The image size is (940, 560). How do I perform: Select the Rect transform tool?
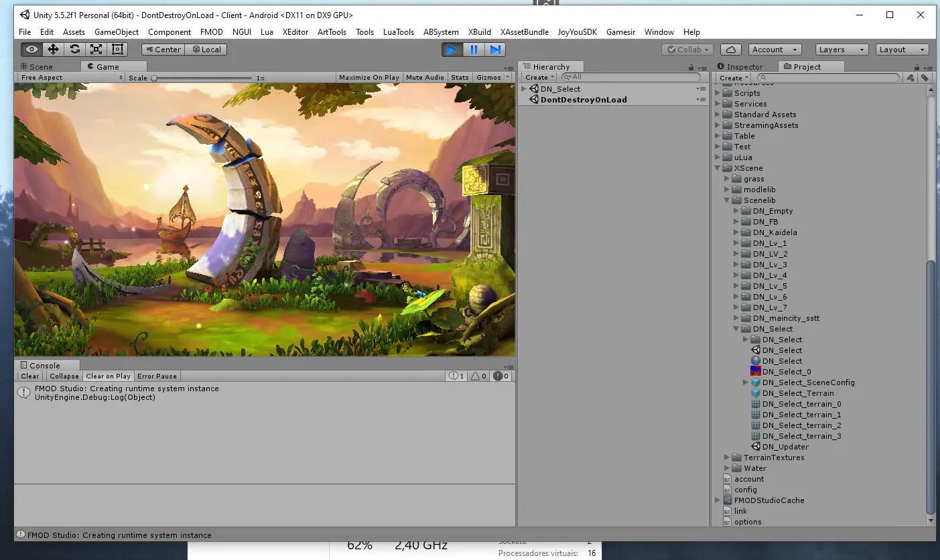117,50
